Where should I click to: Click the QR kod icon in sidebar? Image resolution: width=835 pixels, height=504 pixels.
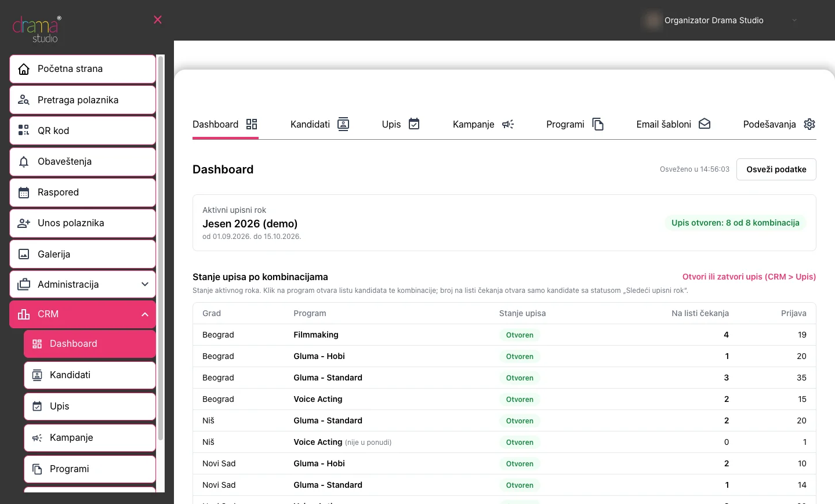tap(24, 130)
